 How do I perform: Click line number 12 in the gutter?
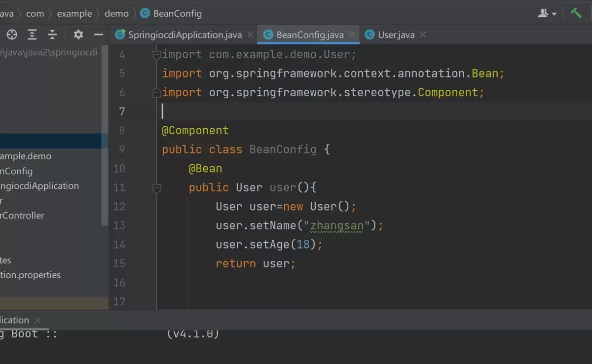click(x=119, y=207)
